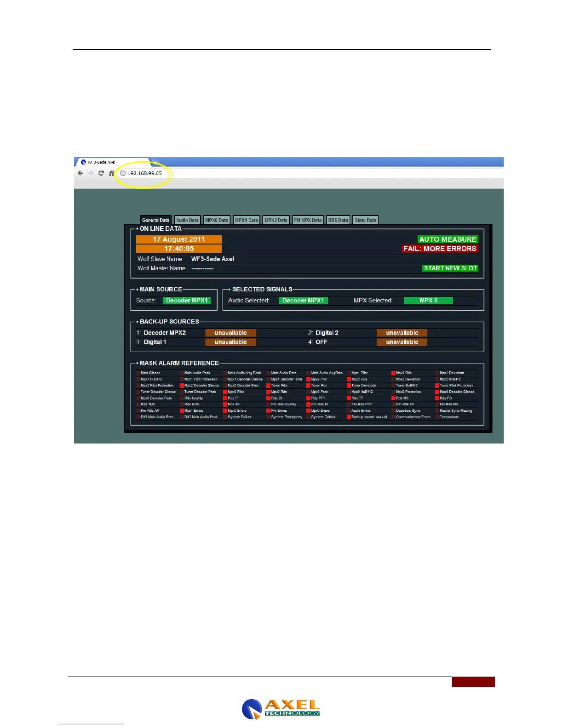Open the RDS Data tab
This screenshot has width=563, height=728.
(x=338, y=220)
